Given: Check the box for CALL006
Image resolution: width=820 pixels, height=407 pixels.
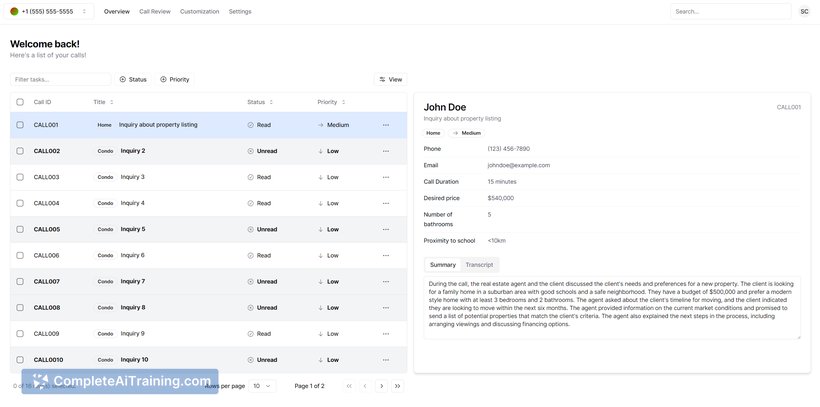Looking at the screenshot, I should [20, 255].
